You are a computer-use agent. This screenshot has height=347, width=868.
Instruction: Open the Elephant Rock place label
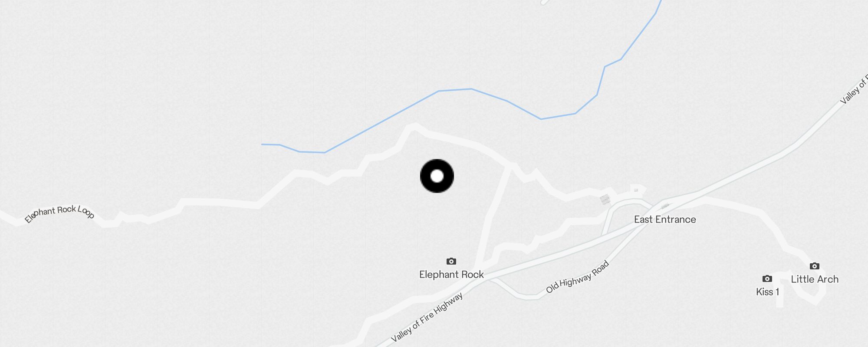coord(451,275)
